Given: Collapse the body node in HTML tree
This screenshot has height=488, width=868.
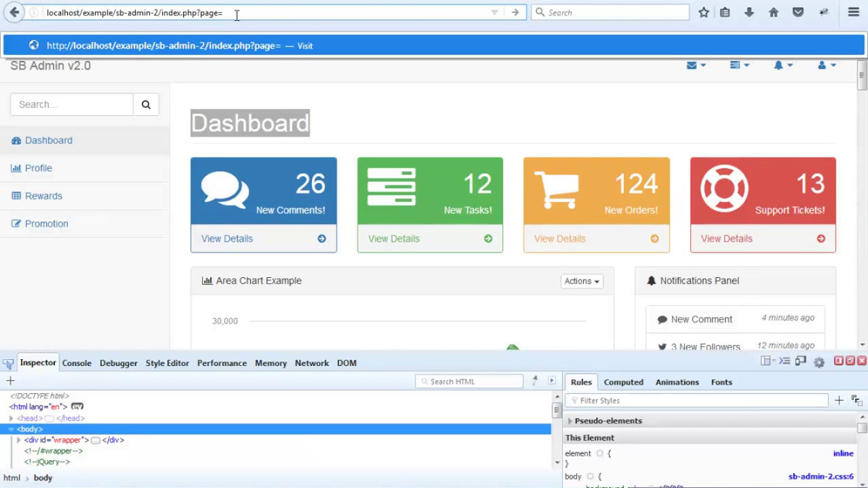Looking at the screenshot, I should click(11, 429).
